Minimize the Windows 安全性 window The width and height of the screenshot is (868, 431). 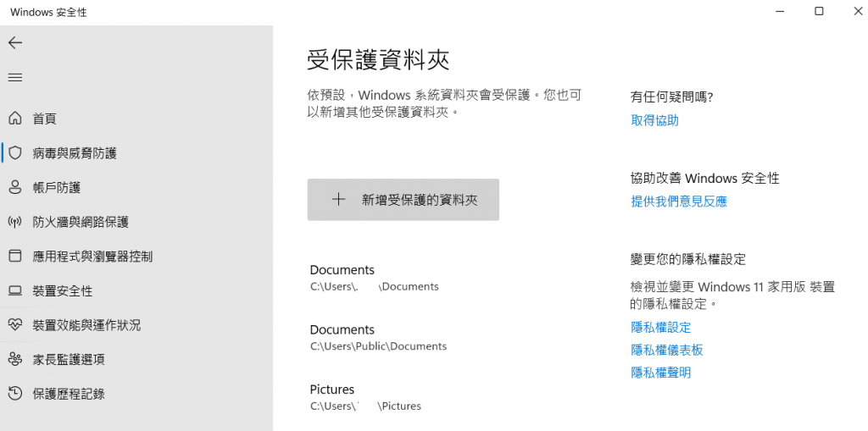tap(780, 11)
